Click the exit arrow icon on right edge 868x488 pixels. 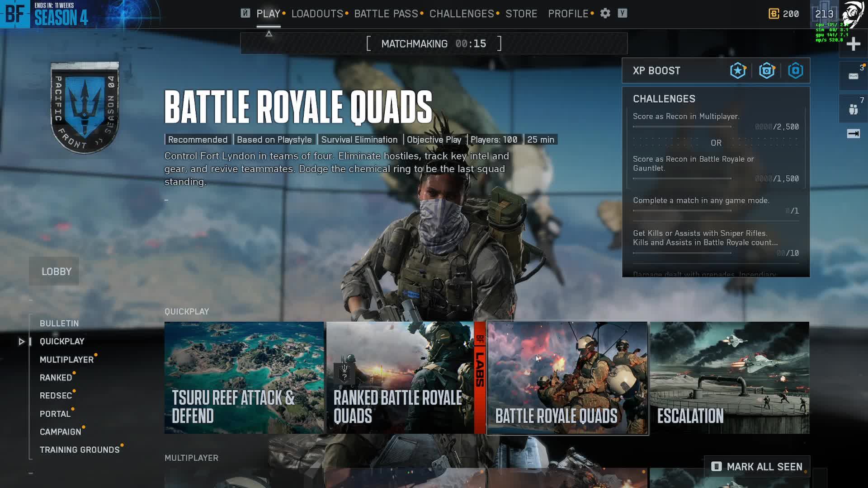pyautogui.click(x=854, y=133)
